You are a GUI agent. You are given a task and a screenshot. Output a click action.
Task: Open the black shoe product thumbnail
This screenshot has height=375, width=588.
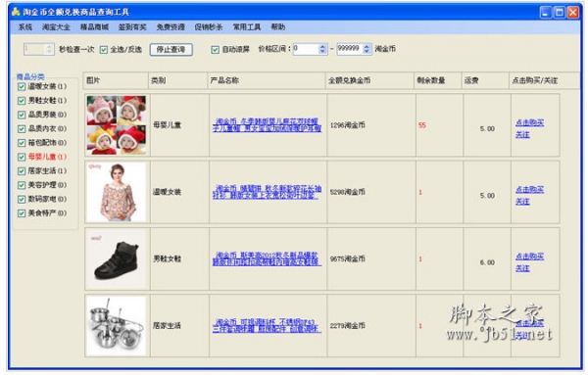tap(117, 258)
